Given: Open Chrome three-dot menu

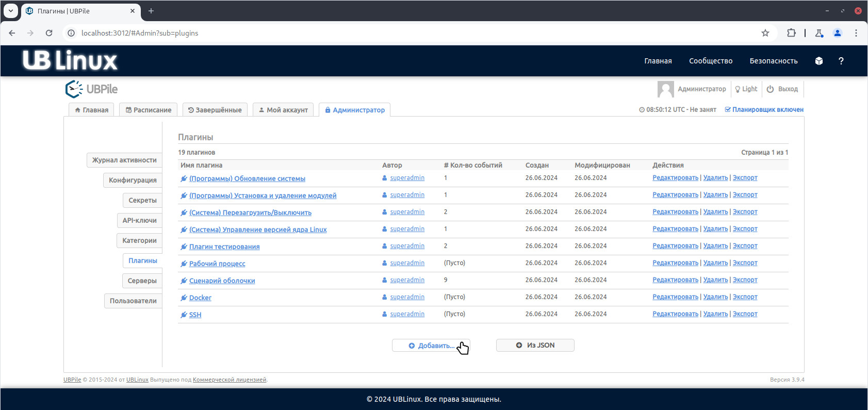Looking at the screenshot, I should pos(856,33).
